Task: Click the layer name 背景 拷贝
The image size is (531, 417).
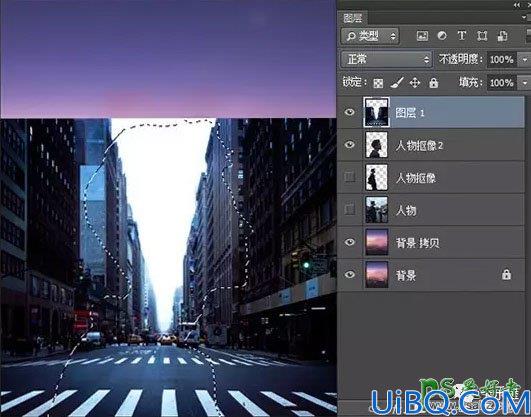Action: coord(418,243)
